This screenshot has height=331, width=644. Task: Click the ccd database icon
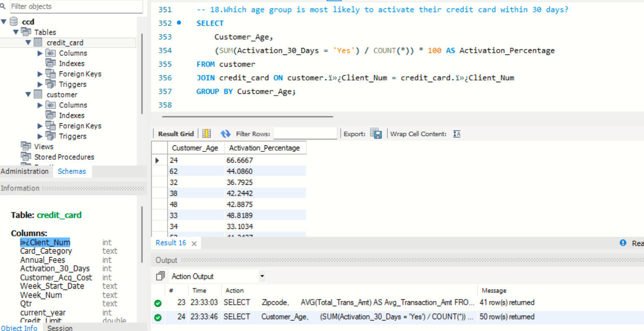pyautogui.click(x=14, y=22)
